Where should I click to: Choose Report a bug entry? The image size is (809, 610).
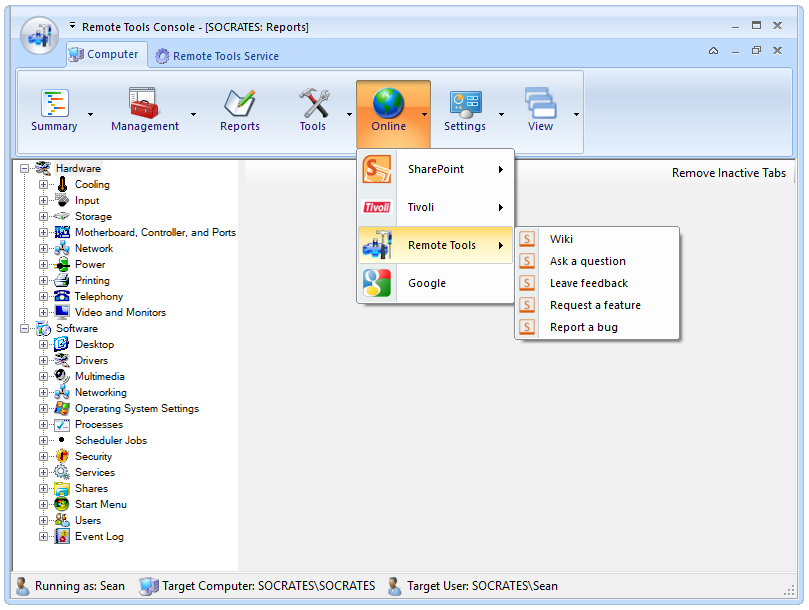[x=597, y=327]
